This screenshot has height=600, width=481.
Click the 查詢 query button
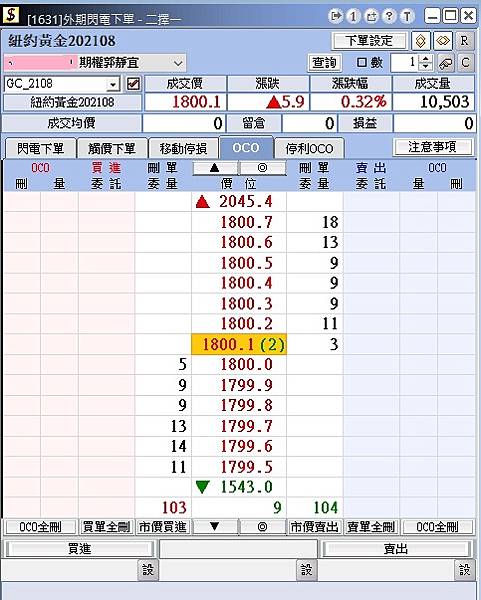[324, 63]
